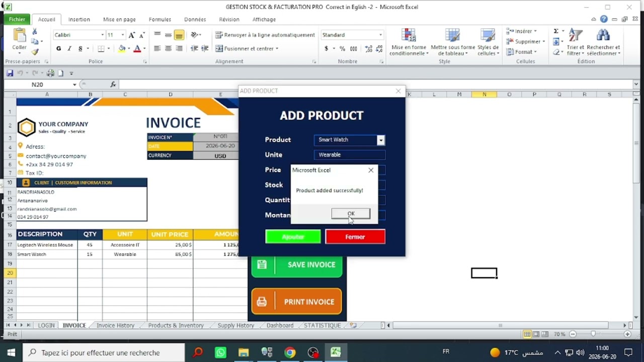
Task: Toggle top vertical alignment
Action: [157, 35]
